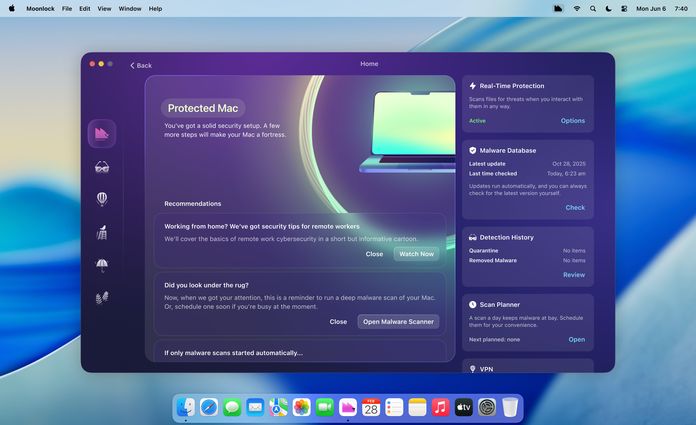
Task: Click Review in Detection History card
Action: pyautogui.click(x=574, y=275)
